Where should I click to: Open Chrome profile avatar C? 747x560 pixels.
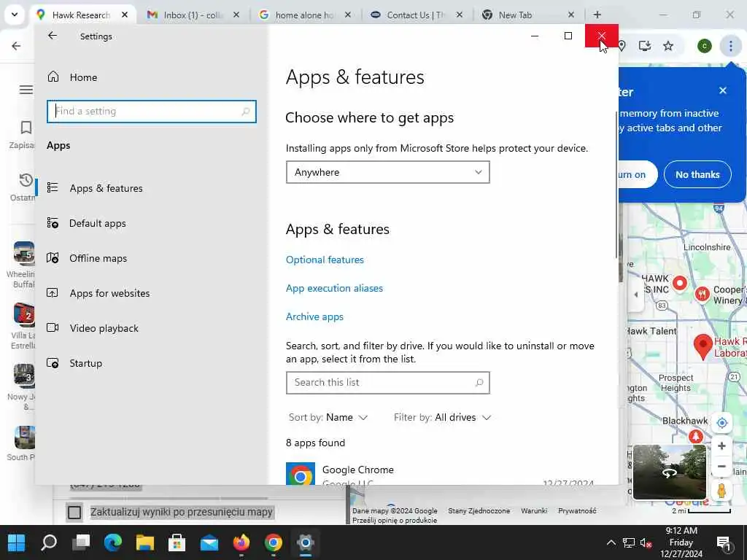[705, 46]
